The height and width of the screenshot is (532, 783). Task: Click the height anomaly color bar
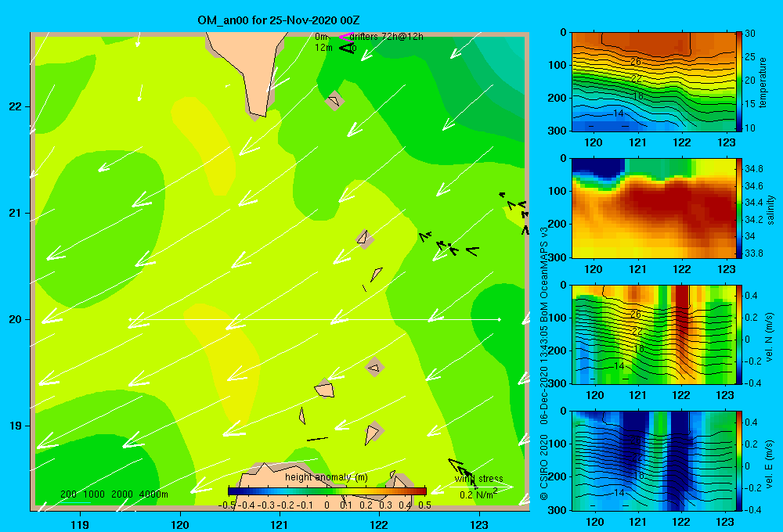point(327,491)
